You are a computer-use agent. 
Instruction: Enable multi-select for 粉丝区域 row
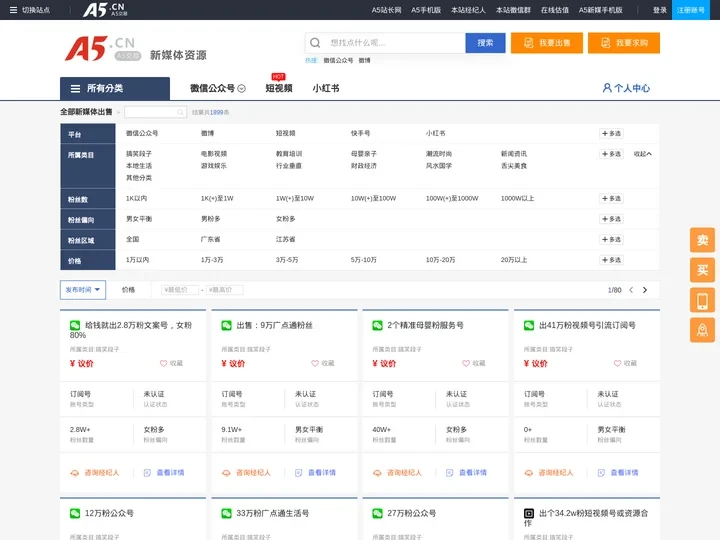tap(611, 239)
